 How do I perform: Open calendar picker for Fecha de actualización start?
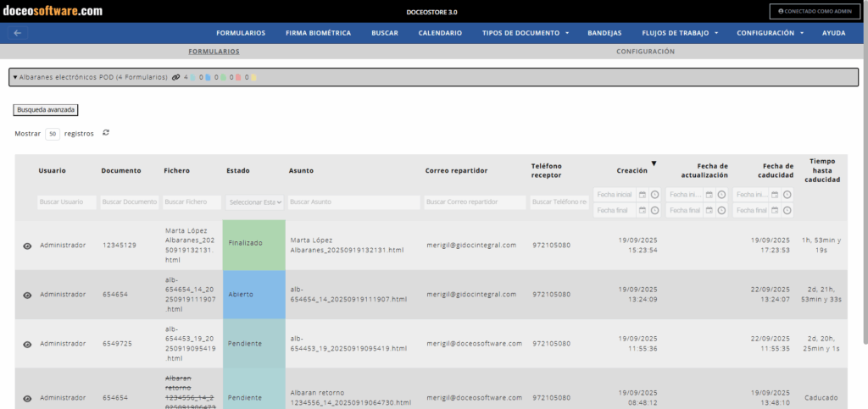[x=709, y=195]
